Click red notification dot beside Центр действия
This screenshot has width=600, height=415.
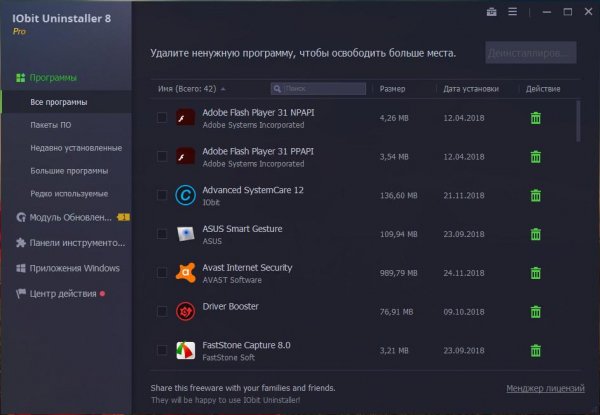pos(103,294)
